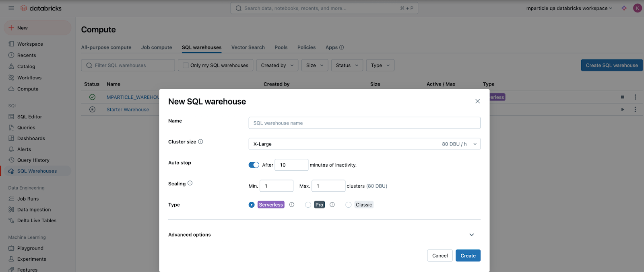Open the Starter Warehouse link
644x272 pixels.
[128, 109]
